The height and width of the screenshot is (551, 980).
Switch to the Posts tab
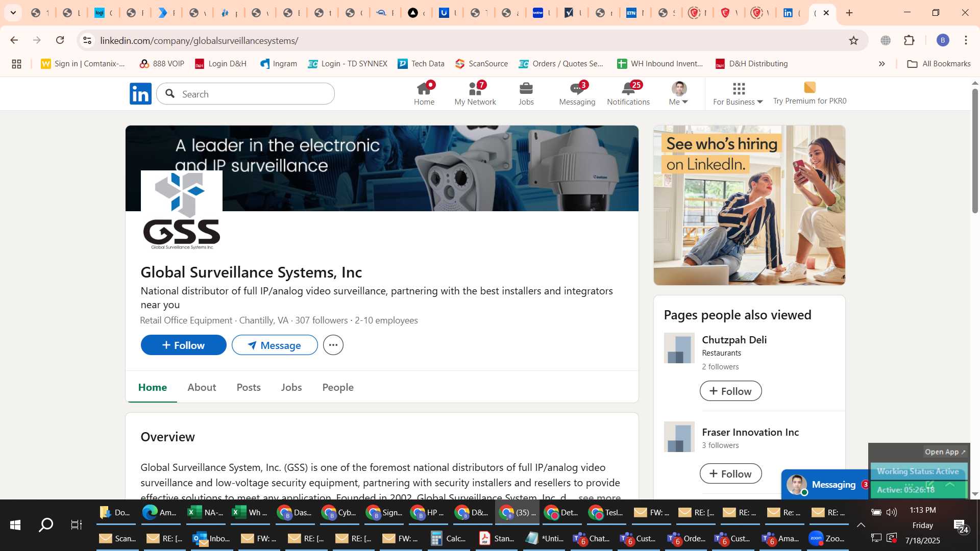[249, 387]
